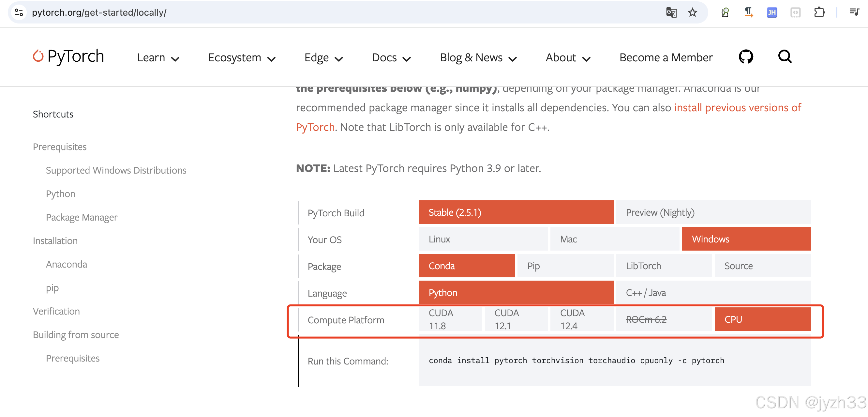Click the JH extension icon
Screen dimensions: 868x417
point(771,12)
